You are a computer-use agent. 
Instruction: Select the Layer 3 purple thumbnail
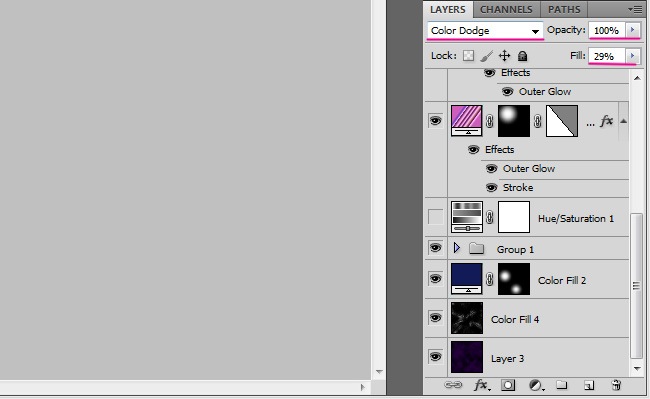467,357
